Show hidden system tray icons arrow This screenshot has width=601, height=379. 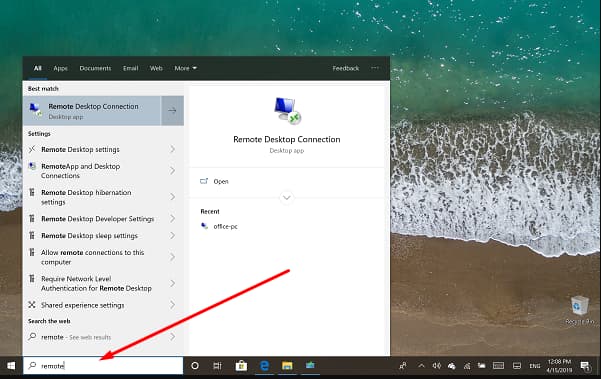[x=421, y=366]
